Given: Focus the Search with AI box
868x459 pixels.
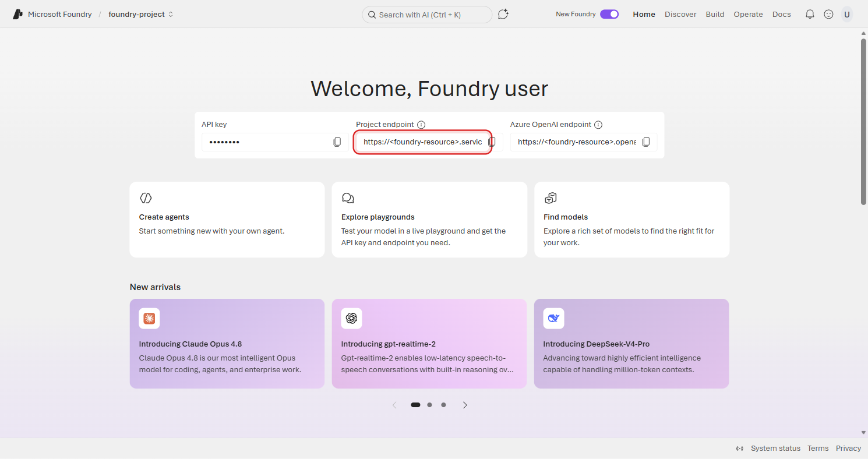Looking at the screenshot, I should (x=427, y=15).
